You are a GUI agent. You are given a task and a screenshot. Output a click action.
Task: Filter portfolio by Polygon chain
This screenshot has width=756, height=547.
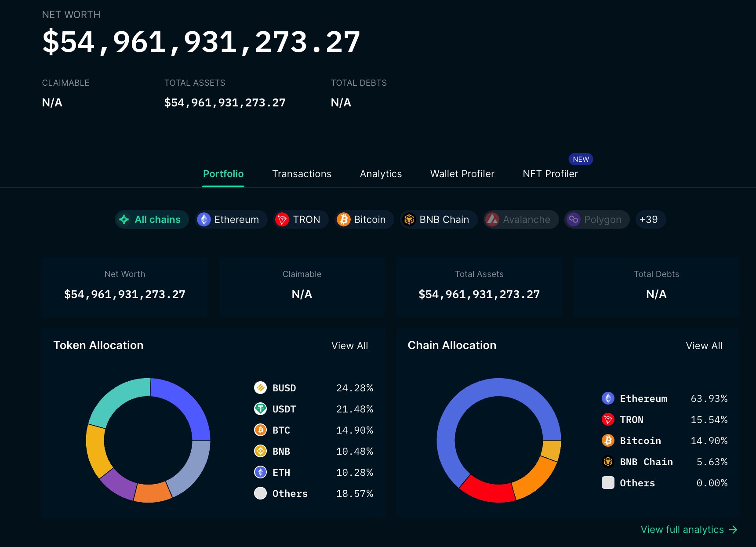click(597, 219)
